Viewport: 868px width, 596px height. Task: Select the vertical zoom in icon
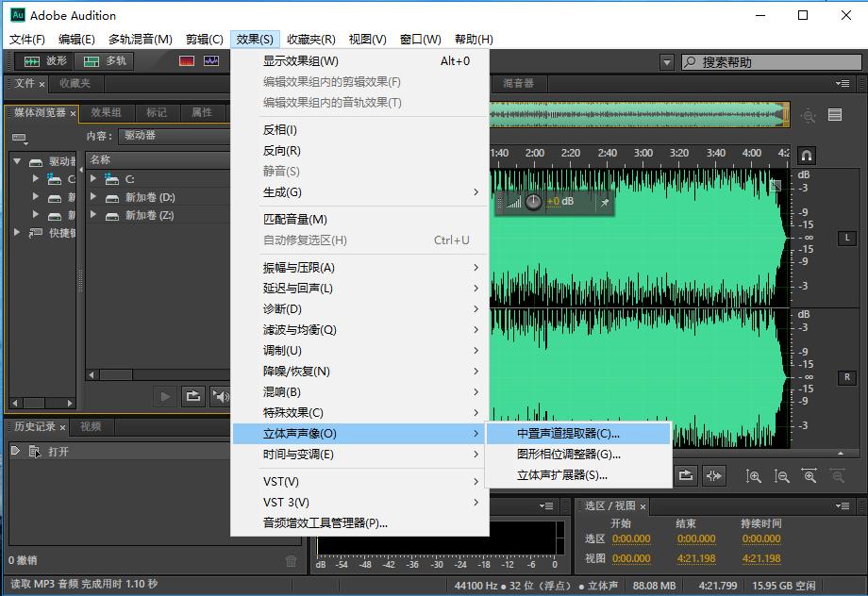point(755,476)
